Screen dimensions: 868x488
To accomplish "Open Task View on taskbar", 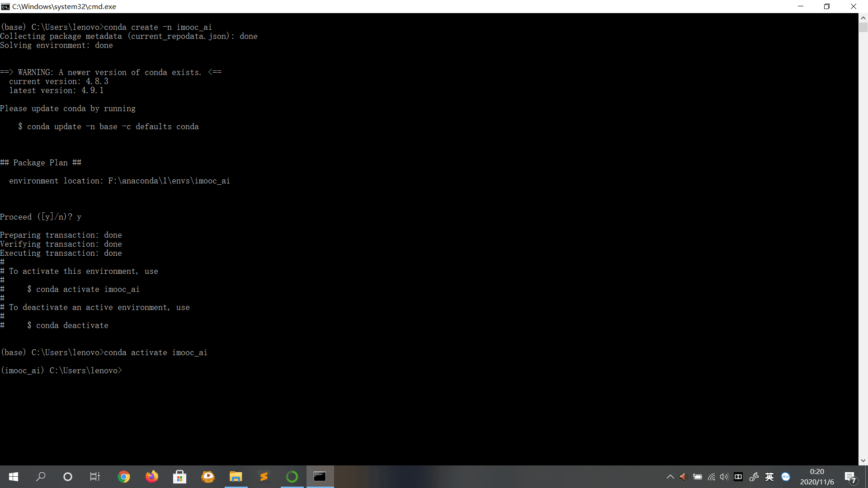I will pyautogui.click(x=95, y=477).
